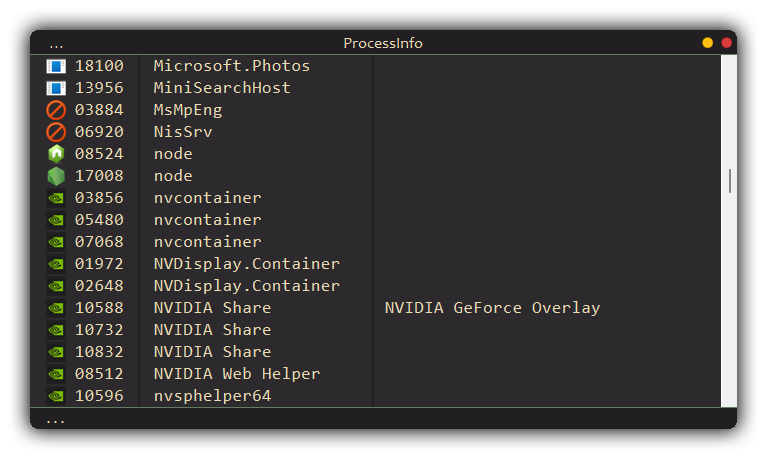Select the PID 10588 cell

click(99, 308)
